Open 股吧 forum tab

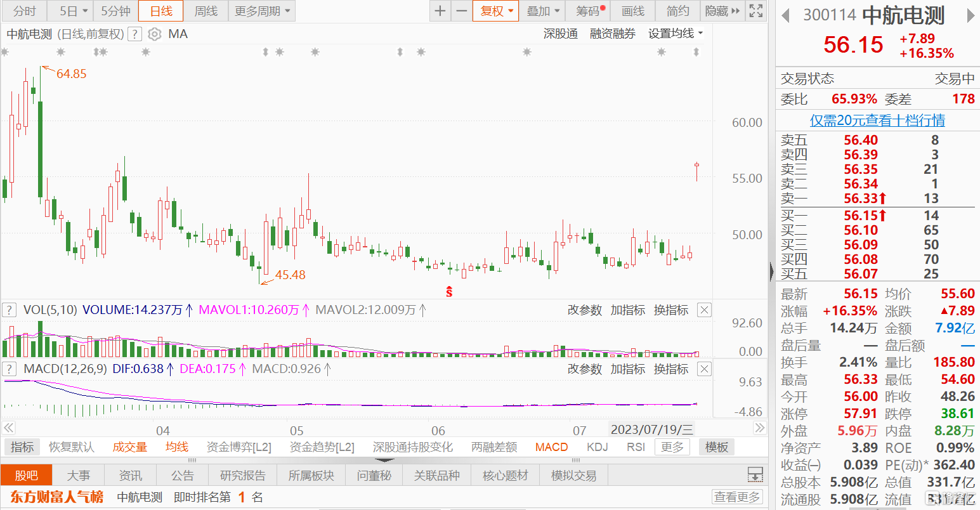[26, 475]
